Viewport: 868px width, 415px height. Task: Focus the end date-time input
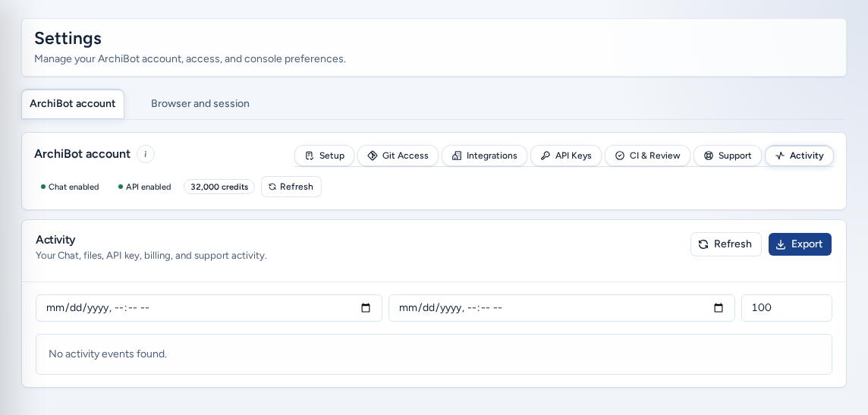click(561, 308)
